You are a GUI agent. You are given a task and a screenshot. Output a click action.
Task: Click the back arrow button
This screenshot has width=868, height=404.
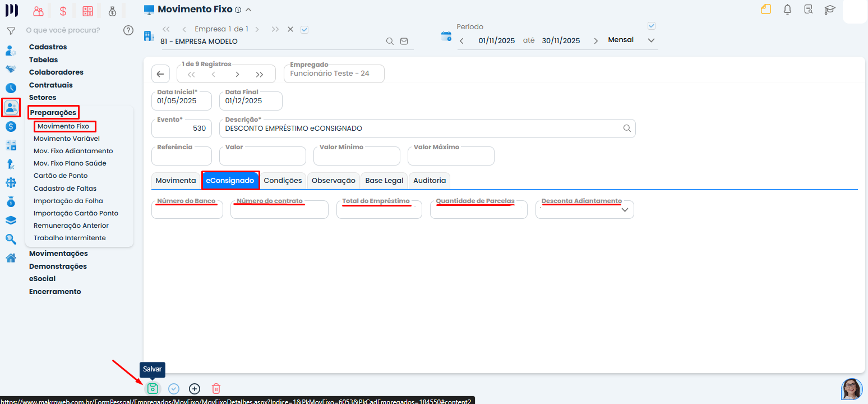pyautogui.click(x=160, y=74)
